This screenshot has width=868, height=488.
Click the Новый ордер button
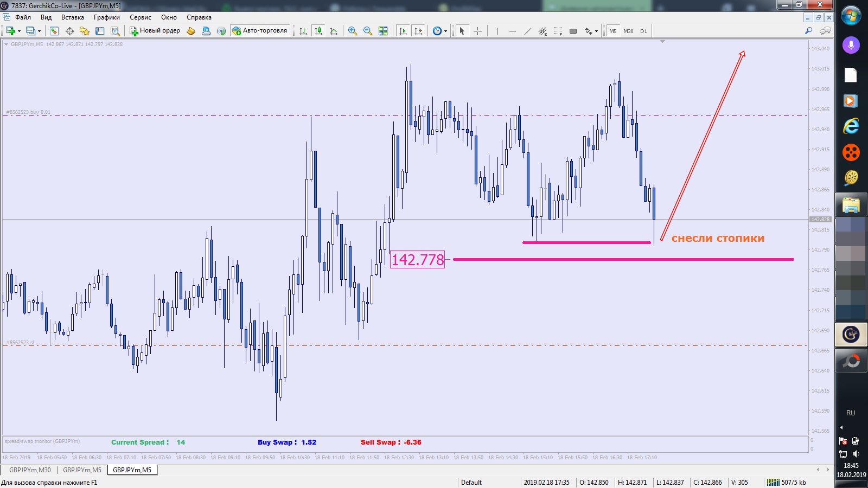155,31
